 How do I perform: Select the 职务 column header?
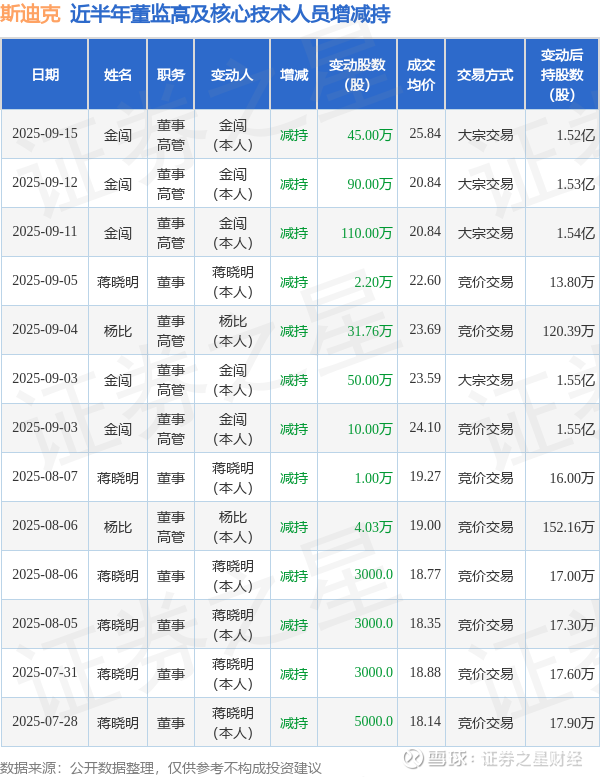coord(171,75)
